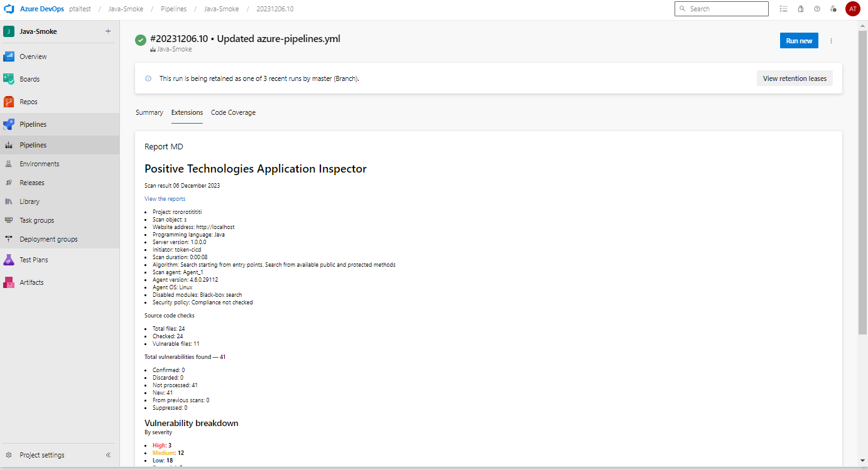
Task: Go to Releases under Pipelines
Action: pos(31,182)
